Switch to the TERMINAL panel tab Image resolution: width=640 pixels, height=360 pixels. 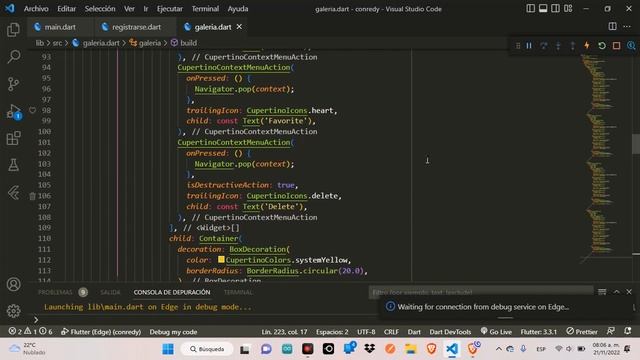238,292
